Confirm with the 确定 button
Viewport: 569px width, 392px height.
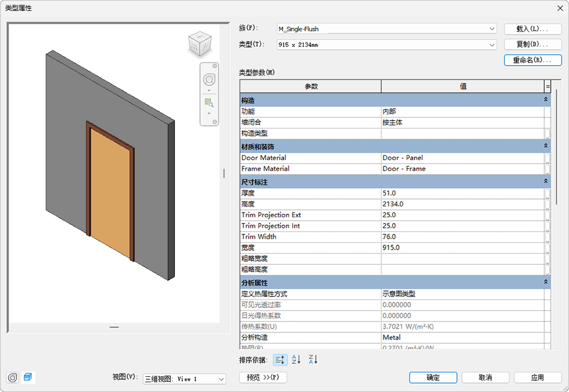click(x=433, y=377)
